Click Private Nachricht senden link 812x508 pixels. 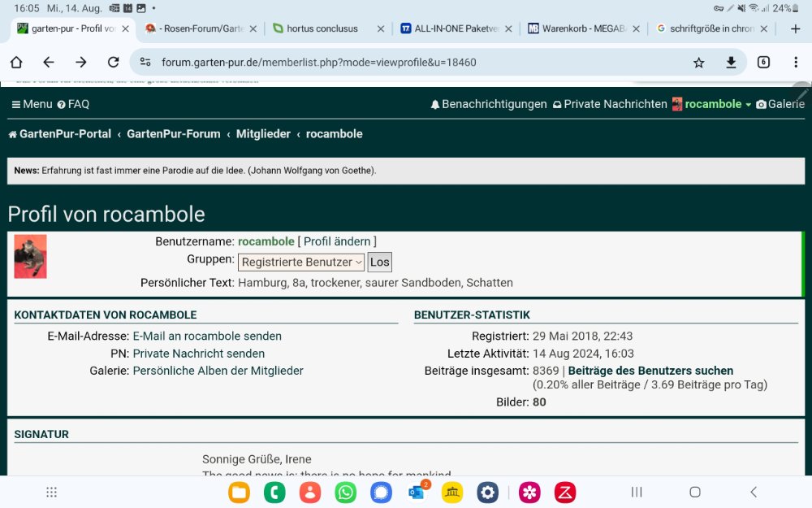tap(198, 354)
